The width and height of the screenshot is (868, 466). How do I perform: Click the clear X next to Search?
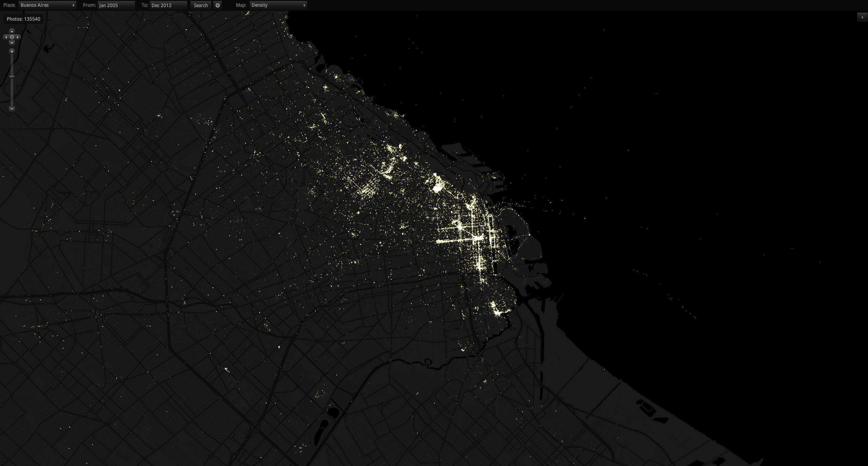[x=218, y=5]
